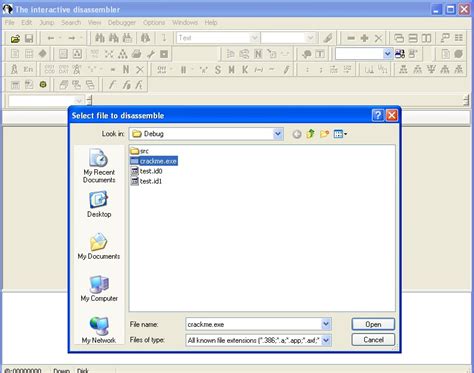474x373 pixels.
Task: Select the test.id1 file
Action: click(146, 181)
